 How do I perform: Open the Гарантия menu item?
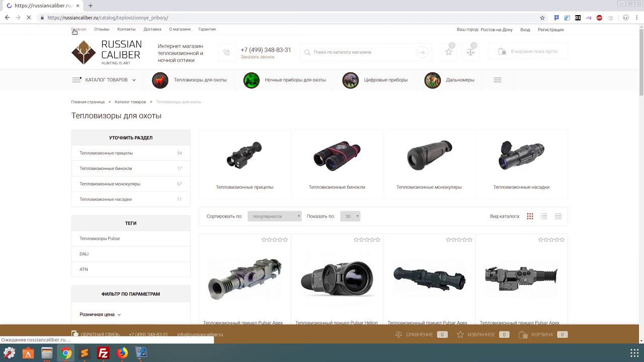[x=207, y=29]
